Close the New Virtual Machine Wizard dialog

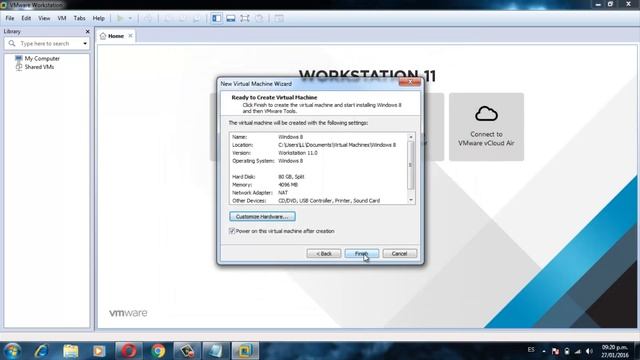[x=410, y=82]
